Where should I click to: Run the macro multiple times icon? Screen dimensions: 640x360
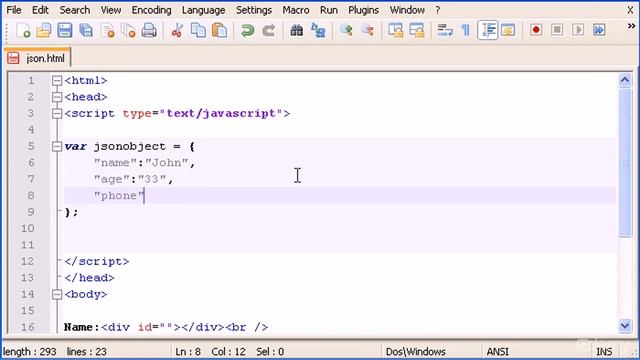(x=599, y=30)
